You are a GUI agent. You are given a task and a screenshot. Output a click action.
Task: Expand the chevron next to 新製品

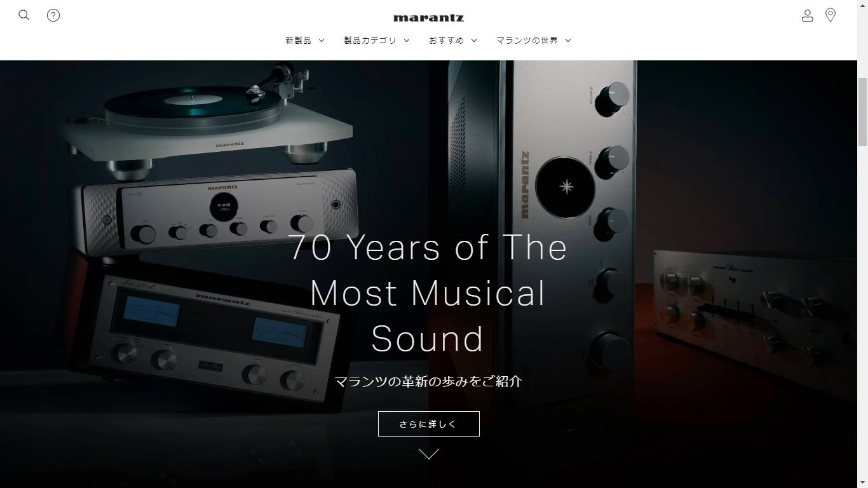click(x=322, y=40)
